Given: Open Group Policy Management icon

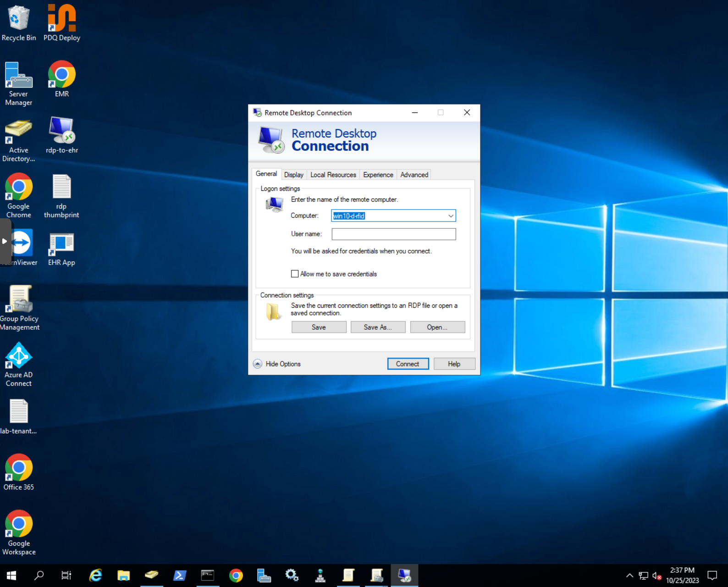Looking at the screenshot, I should coord(19,299).
